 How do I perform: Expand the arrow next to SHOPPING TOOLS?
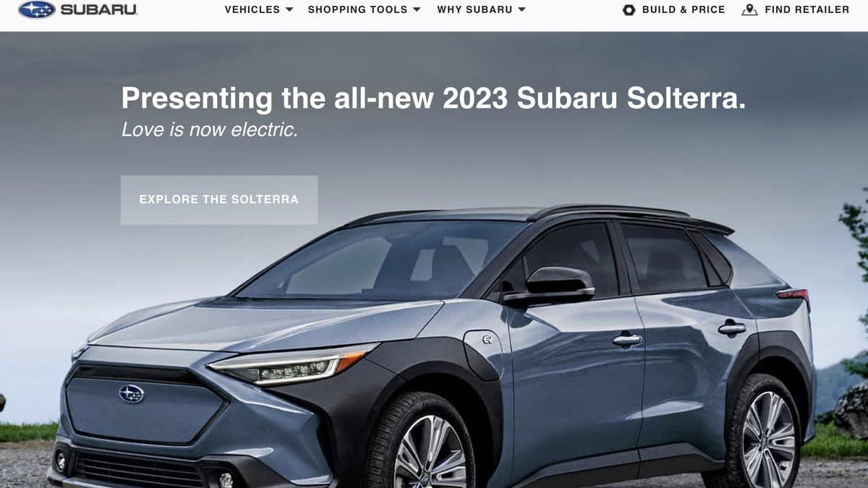[x=415, y=10]
